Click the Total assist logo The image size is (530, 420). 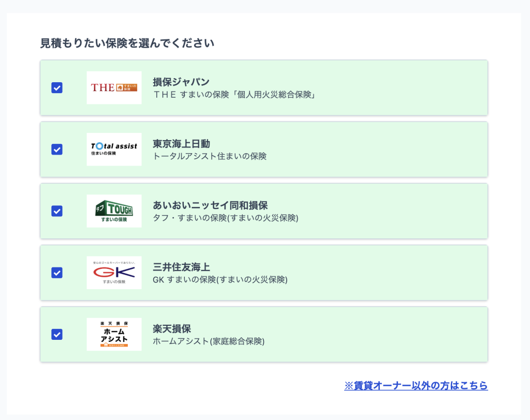[114, 149]
